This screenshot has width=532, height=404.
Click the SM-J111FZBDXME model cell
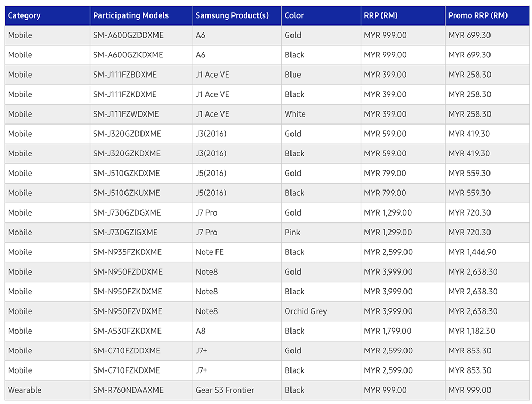tap(125, 75)
